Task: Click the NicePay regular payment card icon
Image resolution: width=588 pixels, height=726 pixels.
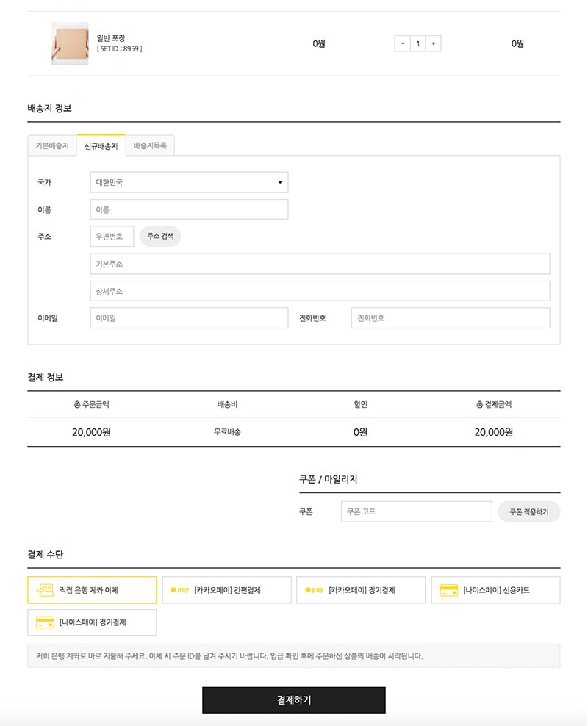Action: click(45, 622)
